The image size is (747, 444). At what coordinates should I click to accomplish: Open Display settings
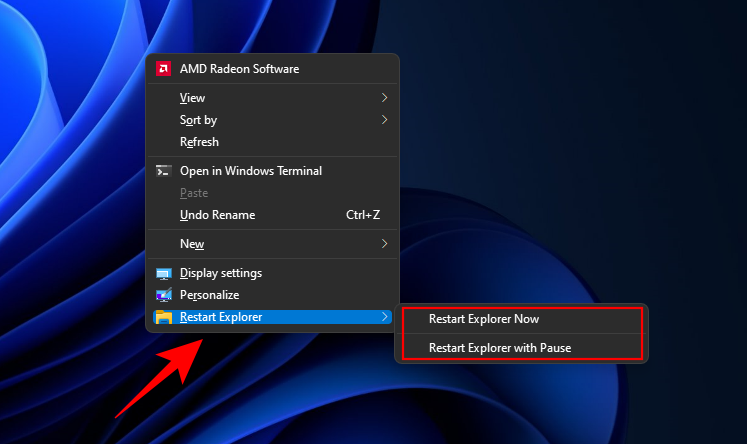(272, 273)
